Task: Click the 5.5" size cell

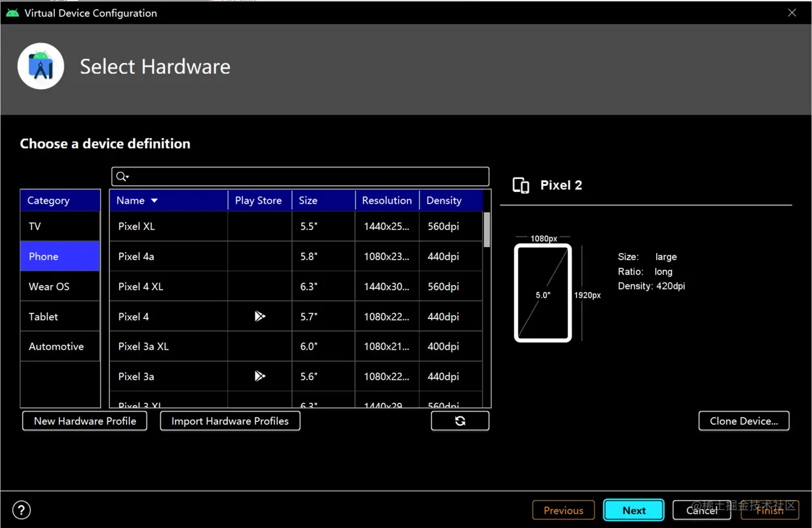Action: click(x=323, y=226)
